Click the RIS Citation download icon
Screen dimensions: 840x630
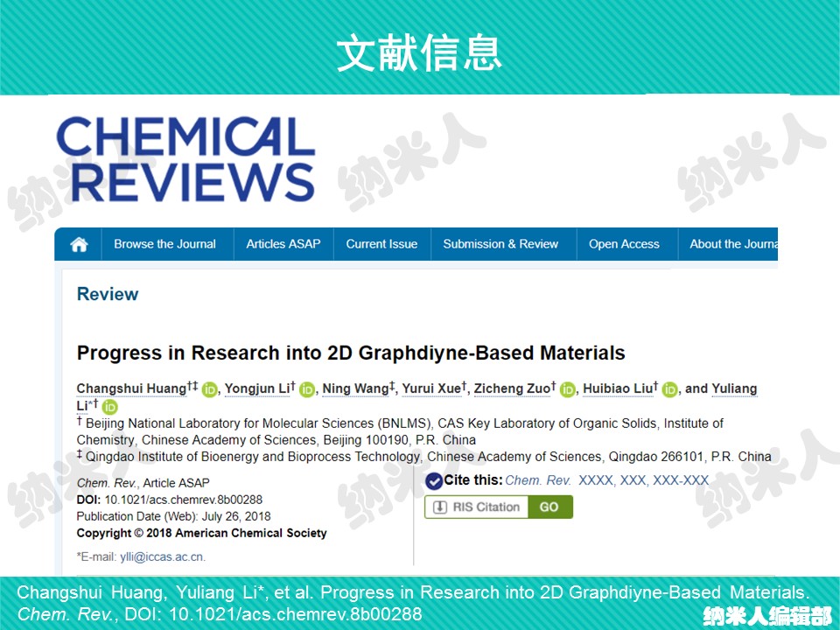(x=440, y=507)
